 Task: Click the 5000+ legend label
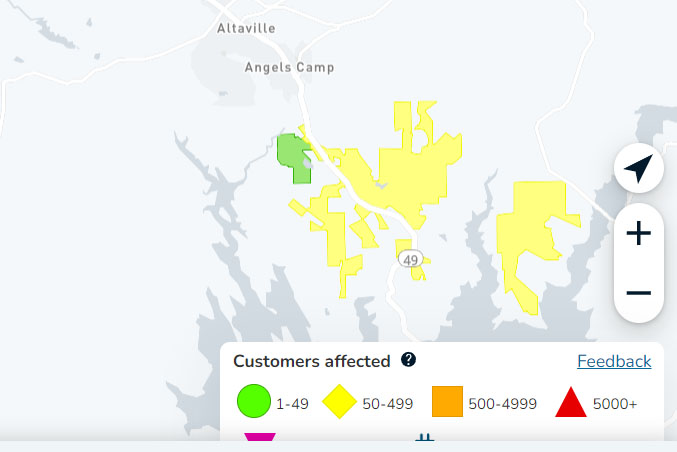(x=615, y=404)
